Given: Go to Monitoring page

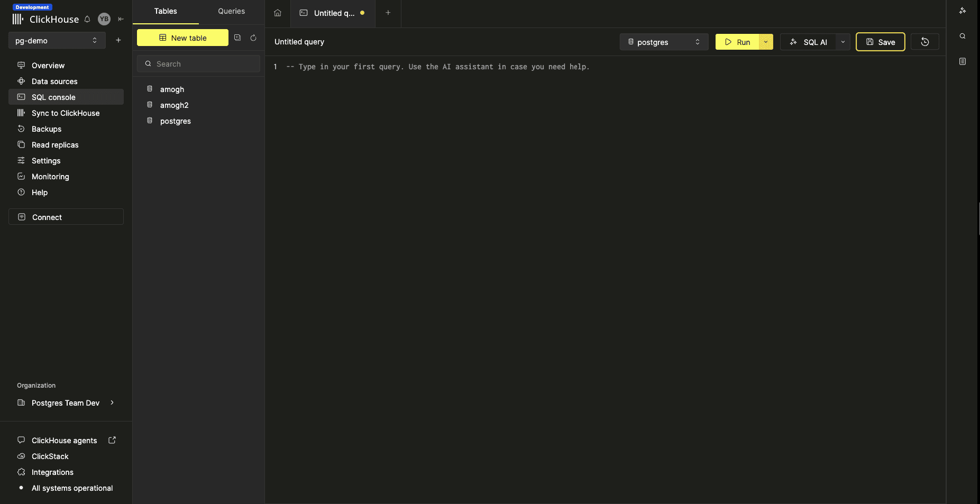Looking at the screenshot, I should tap(66, 177).
